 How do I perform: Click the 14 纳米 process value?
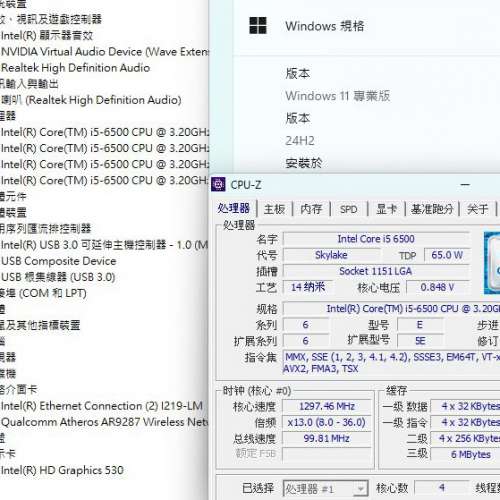pos(307,287)
